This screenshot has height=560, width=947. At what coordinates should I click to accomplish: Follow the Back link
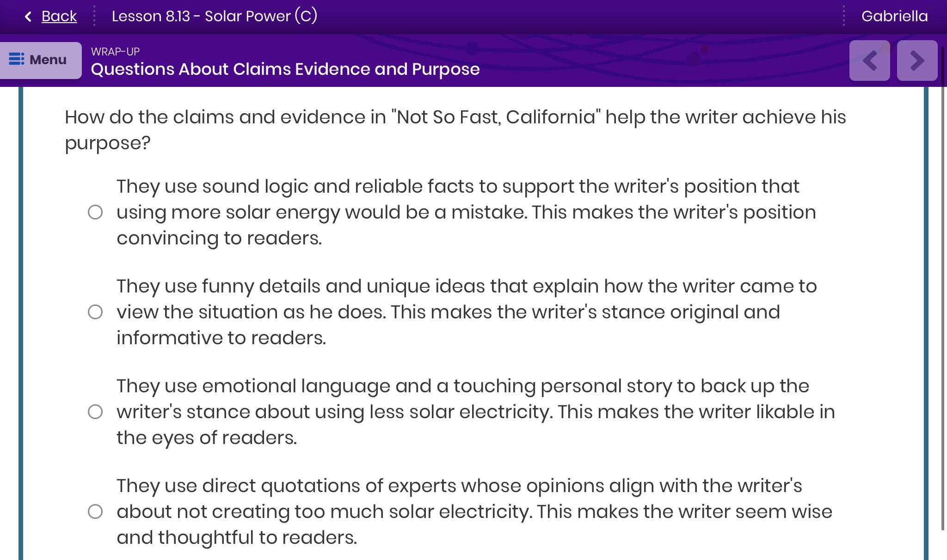pos(59,16)
